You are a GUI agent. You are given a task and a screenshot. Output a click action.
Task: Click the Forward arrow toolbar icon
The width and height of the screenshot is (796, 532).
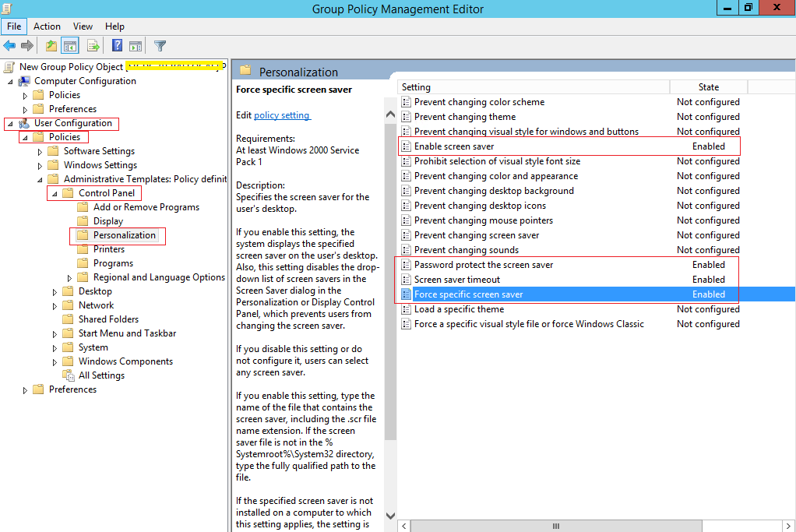27,46
